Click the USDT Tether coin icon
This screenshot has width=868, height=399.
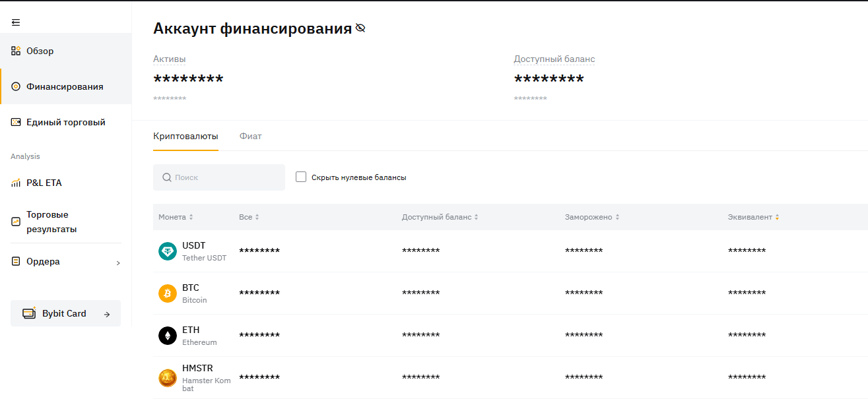[x=168, y=251]
